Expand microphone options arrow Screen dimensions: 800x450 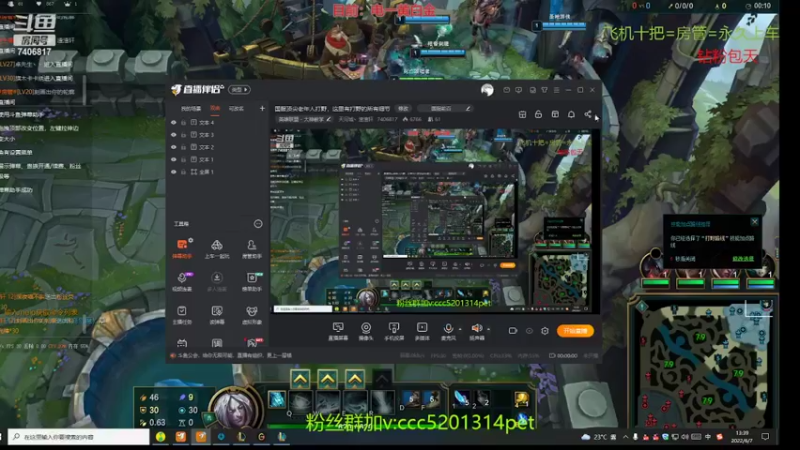tap(460, 329)
